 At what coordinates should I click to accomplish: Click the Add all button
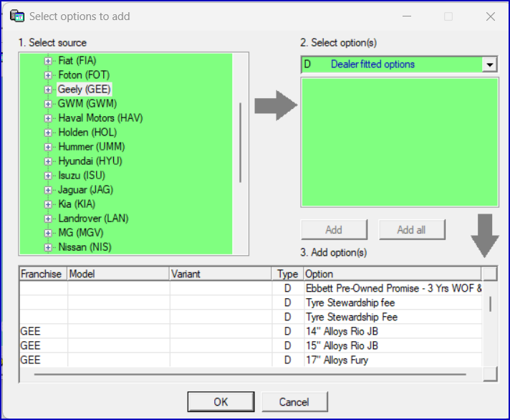[x=411, y=229]
